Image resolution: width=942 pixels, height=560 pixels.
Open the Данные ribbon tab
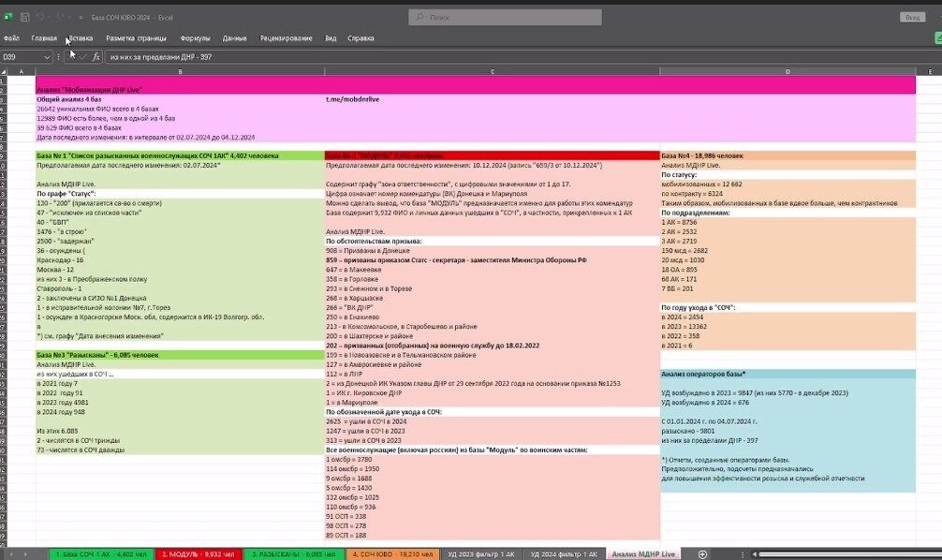[x=234, y=38]
